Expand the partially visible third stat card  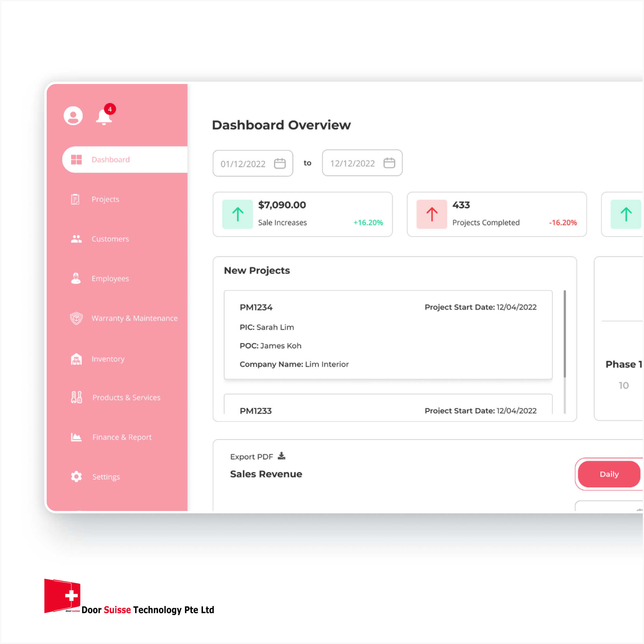[x=625, y=214]
